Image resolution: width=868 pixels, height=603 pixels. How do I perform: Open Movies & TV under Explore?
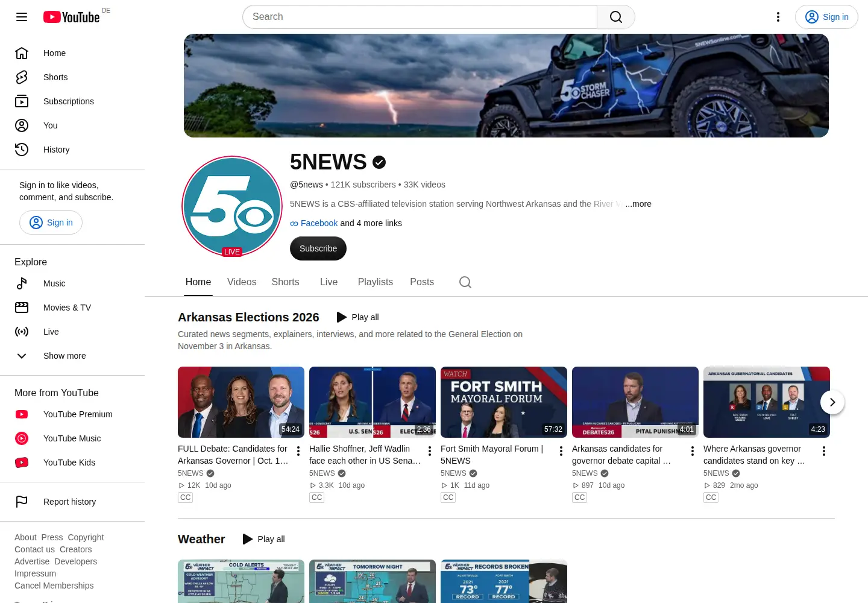[x=72, y=308]
